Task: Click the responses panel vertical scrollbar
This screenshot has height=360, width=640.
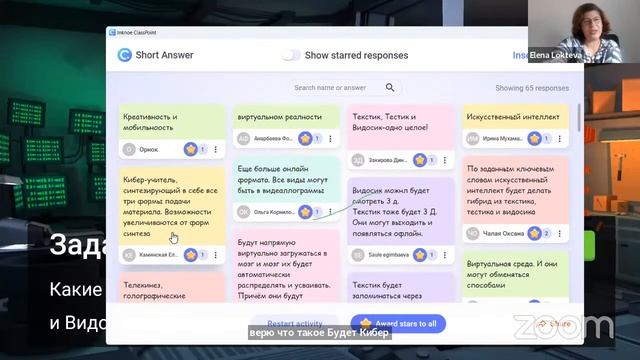Action: tap(579, 118)
